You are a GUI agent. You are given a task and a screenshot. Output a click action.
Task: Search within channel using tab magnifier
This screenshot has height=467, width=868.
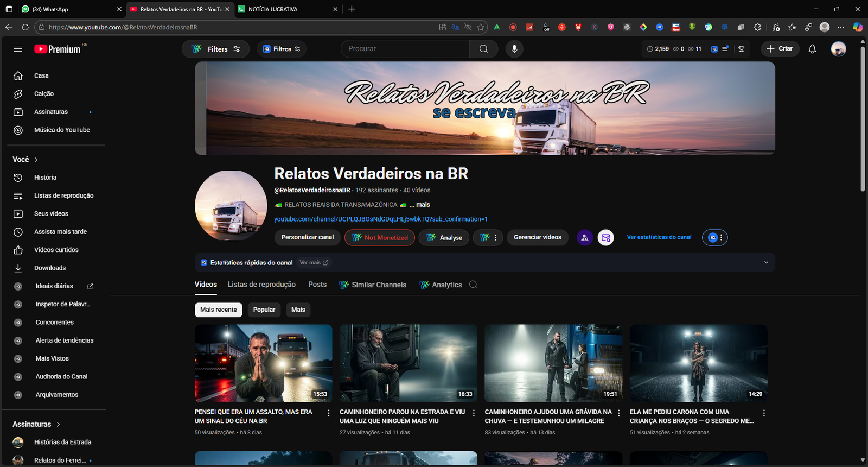pos(473,285)
